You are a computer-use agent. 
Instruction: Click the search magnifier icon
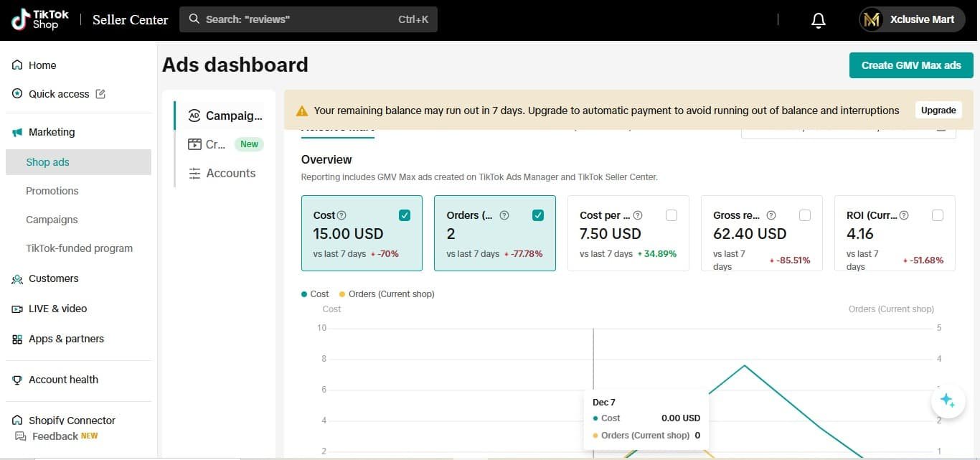pos(194,19)
